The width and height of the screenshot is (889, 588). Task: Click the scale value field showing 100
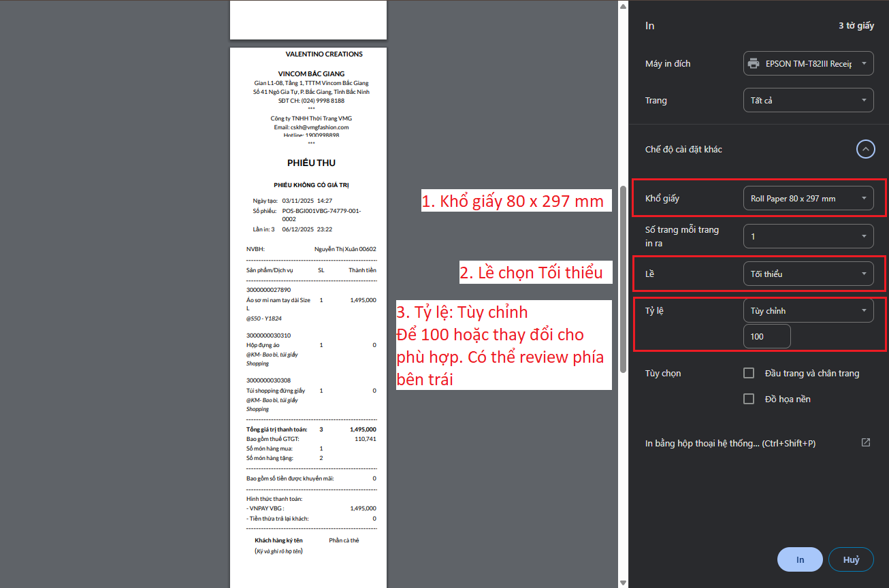click(x=766, y=336)
